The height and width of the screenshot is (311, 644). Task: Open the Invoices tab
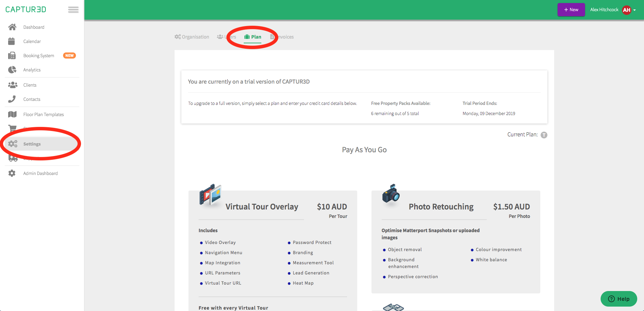point(282,37)
